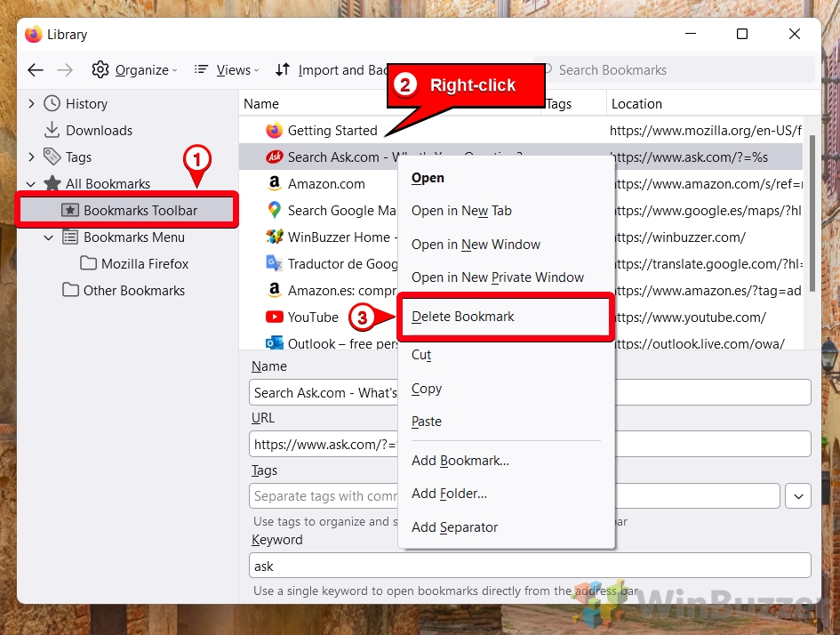This screenshot has width=840, height=635.
Task: Maximize the Library window
Action: click(742, 34)
